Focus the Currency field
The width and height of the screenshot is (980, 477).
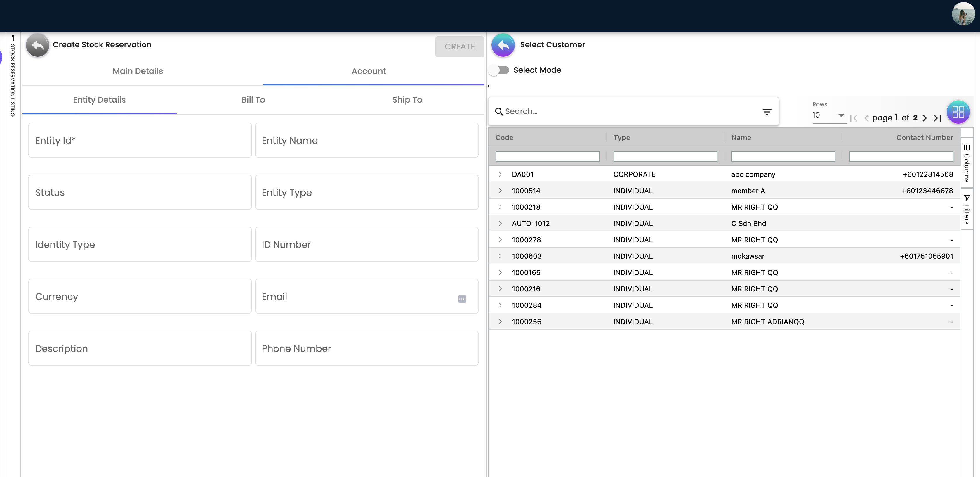(x=140, y=297)
